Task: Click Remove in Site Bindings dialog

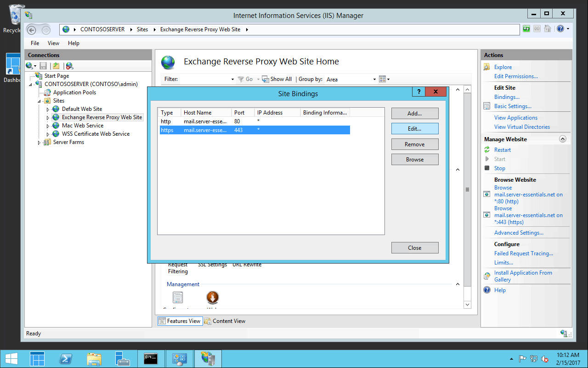Action: tap(415, 144)
